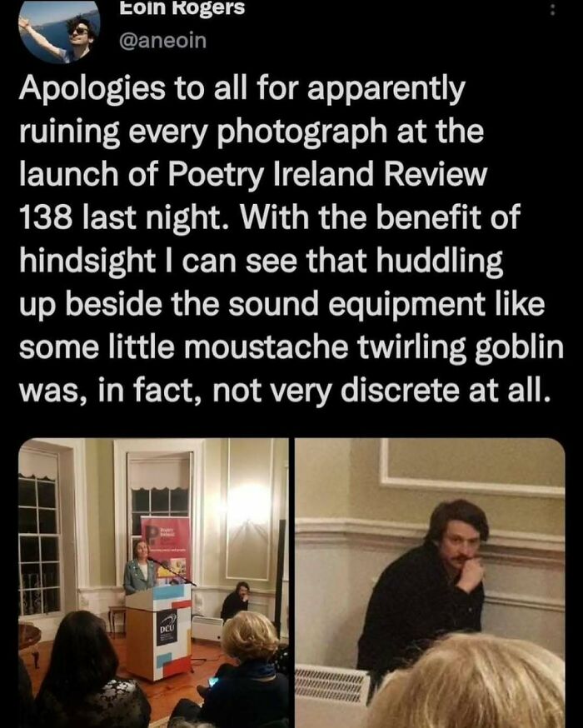Click the crouching man in left photo background
Viewport: 583px width, 728px height.
click(x=237, y=601)
